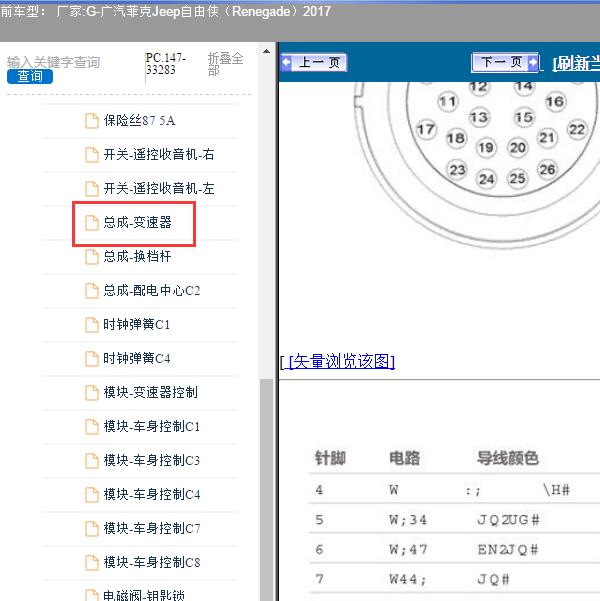600x601 pixels.
Task: Click the page icon beside 总成-换档杆
Action: click(x=91, y=257)
